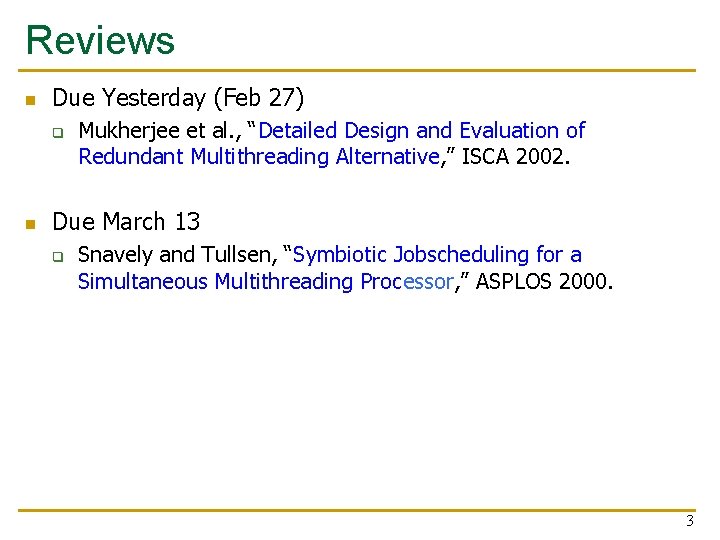
Task: Click the gold footer line above slide number
Action: tap(357, 510)
